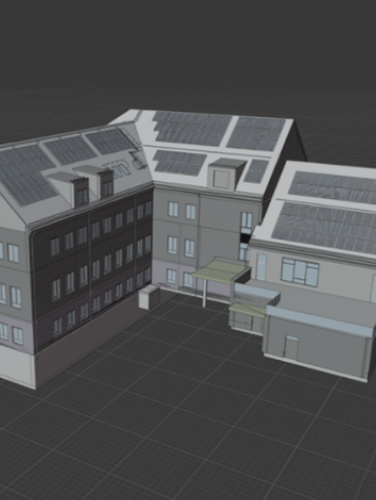376x500 pixels.
Task: Select the tall narrow window beside the triple window
Action: pyautogui.click(x=262, y=267)
